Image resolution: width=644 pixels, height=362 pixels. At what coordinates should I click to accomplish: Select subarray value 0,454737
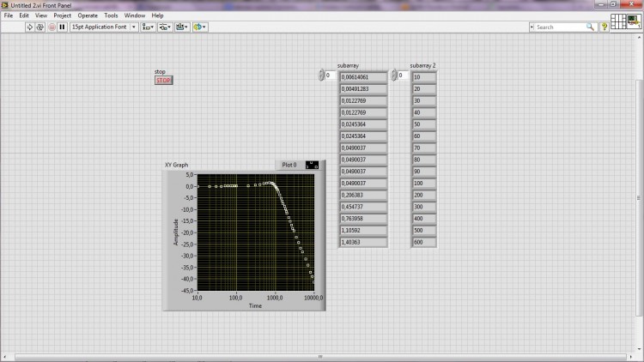(x=363, y=208)
